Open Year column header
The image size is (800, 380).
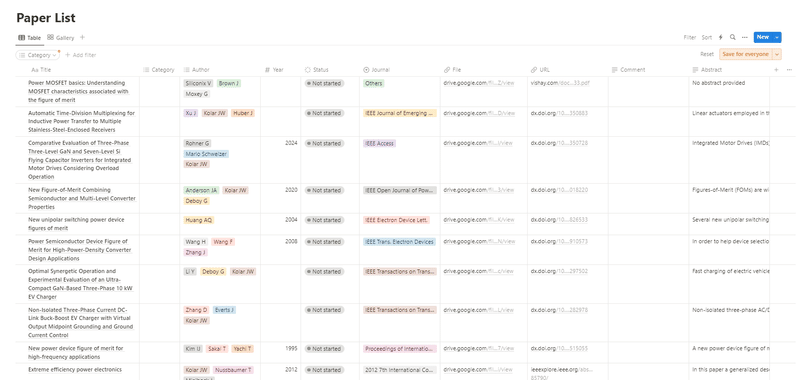coord(274,70)
